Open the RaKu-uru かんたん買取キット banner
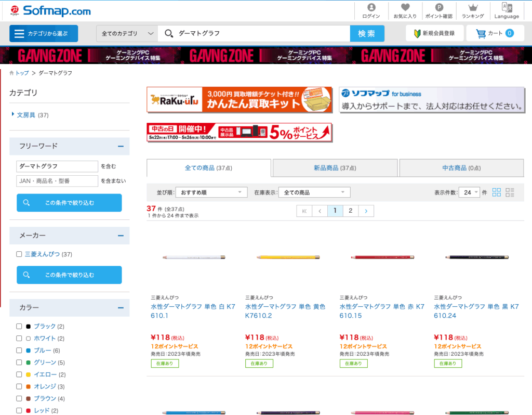Viewport: 532px width, 415px height. pos(239,99)
